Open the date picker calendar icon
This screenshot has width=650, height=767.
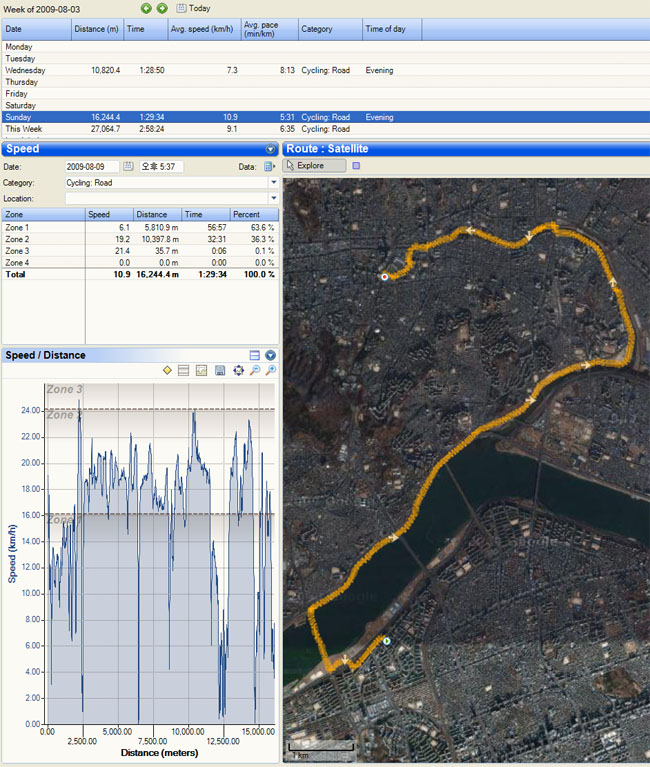(128, 166)
